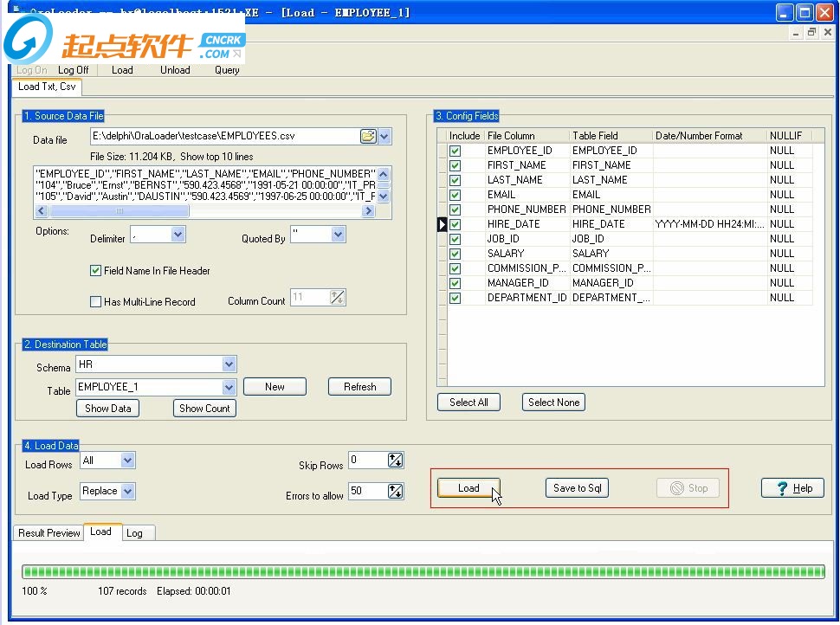This screenshot has height=625, width=840.
Task: Click the green load progress bar
Action: click(x=423, y=571)
